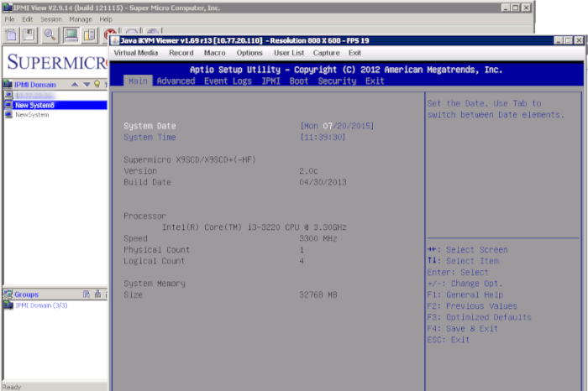This screenshot has width=588, height=391.
Task: Click the Save floppy disk toolbar icon
Action: pyautogui.click(x=29, y=34)
